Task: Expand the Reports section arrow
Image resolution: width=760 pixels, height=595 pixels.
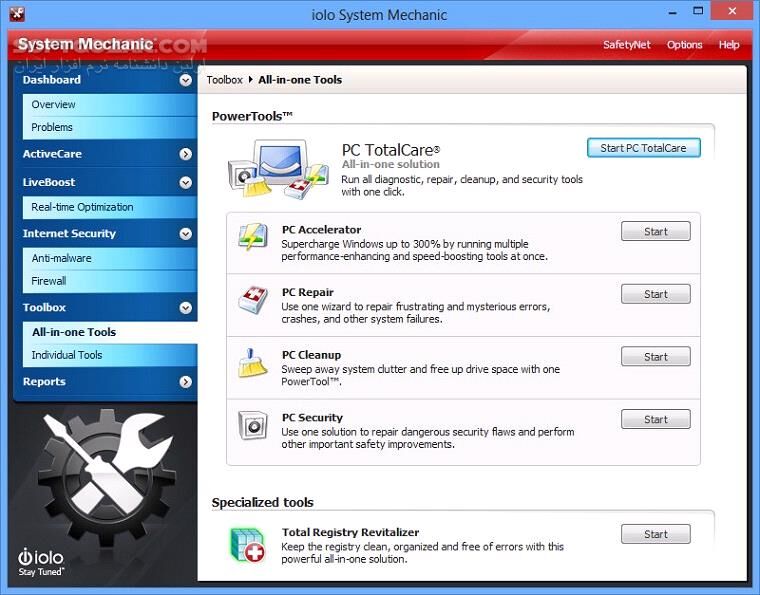Action: point(185,382)
